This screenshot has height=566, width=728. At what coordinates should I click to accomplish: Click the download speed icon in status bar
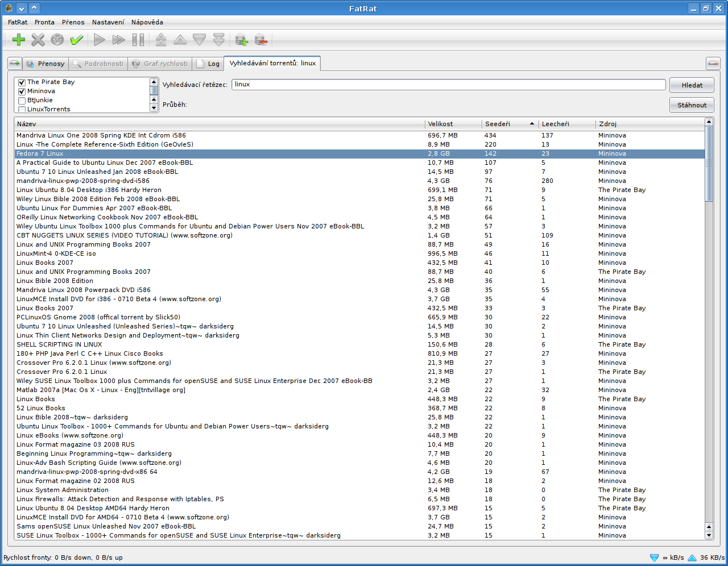pyautogui.click(x=655, y=557)
